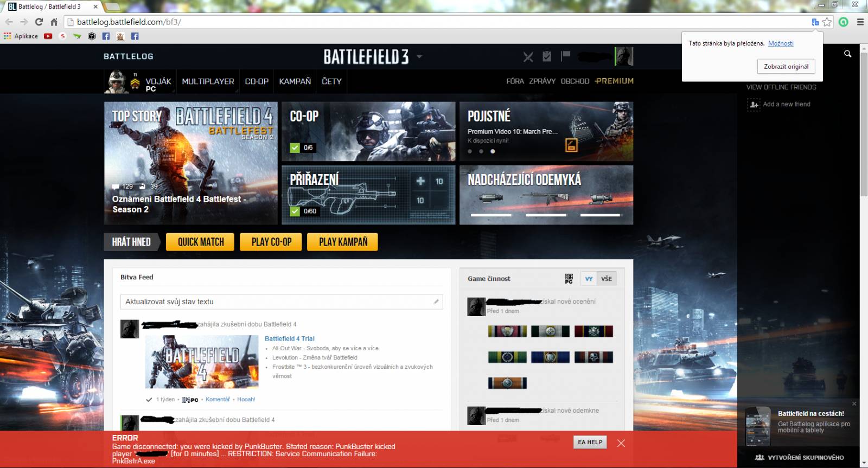Open the Možnosti link in translate popup
868x468 pixels.
point(781,43)
